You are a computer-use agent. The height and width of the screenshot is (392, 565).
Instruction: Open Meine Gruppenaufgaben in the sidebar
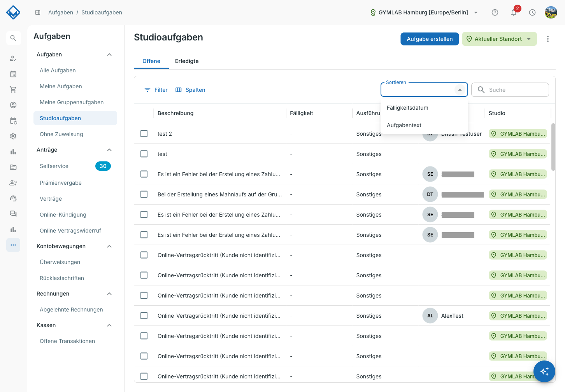pyautogui.click(x=72, y=102)
